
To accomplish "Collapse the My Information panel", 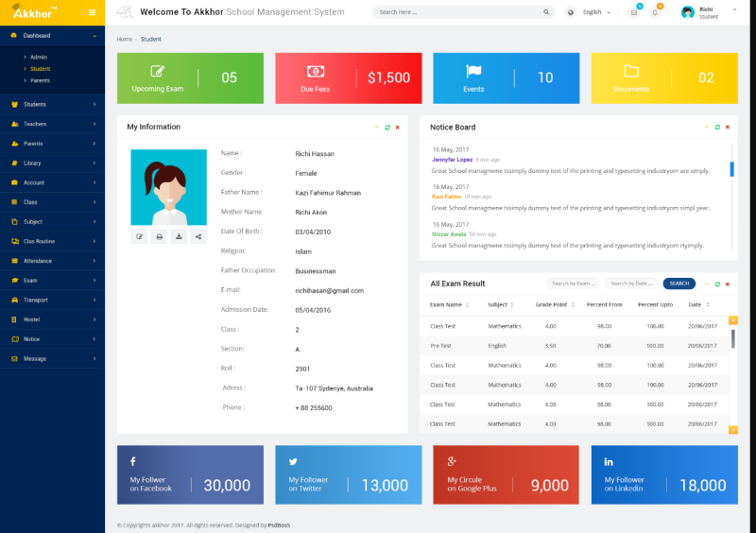I will pyautogui.click(x=376, y=127).
